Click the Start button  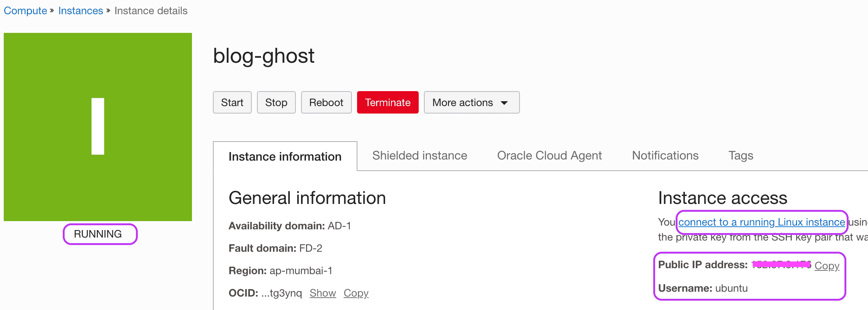[x=232, y=102]
